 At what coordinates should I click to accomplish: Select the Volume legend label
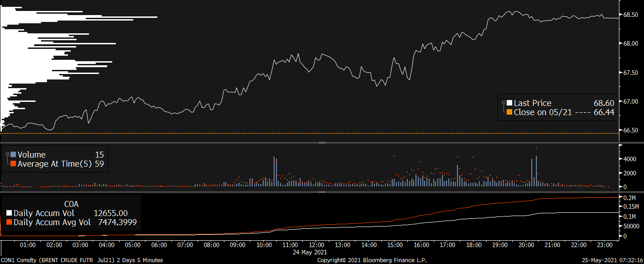(31, 155)
